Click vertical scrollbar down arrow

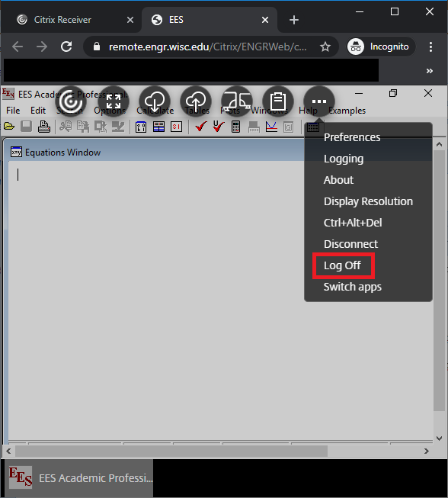click(x=439, y=439)
